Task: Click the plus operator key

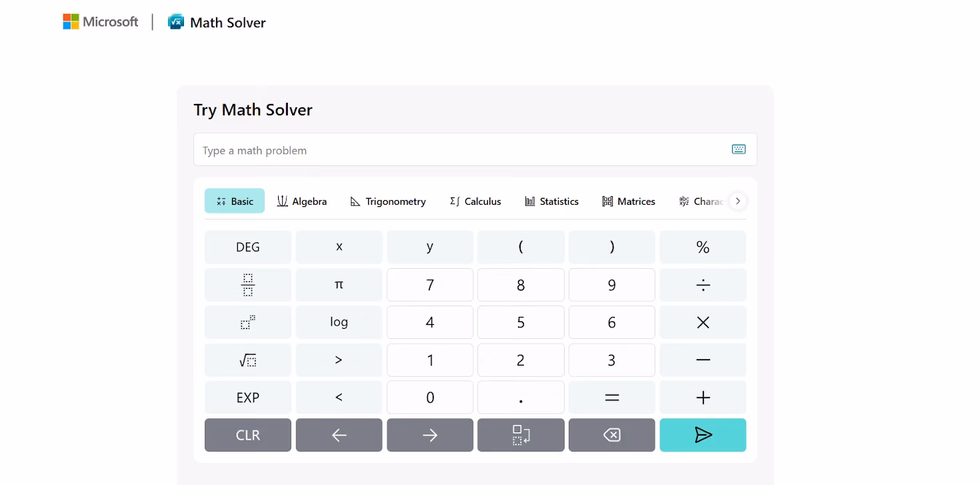Action: click(703, 398)
